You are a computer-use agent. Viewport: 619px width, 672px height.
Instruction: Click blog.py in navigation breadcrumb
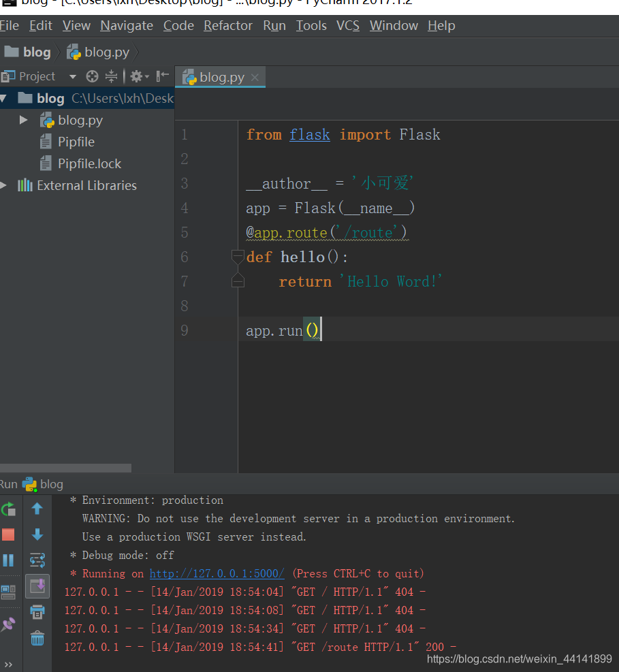point(98,52)
